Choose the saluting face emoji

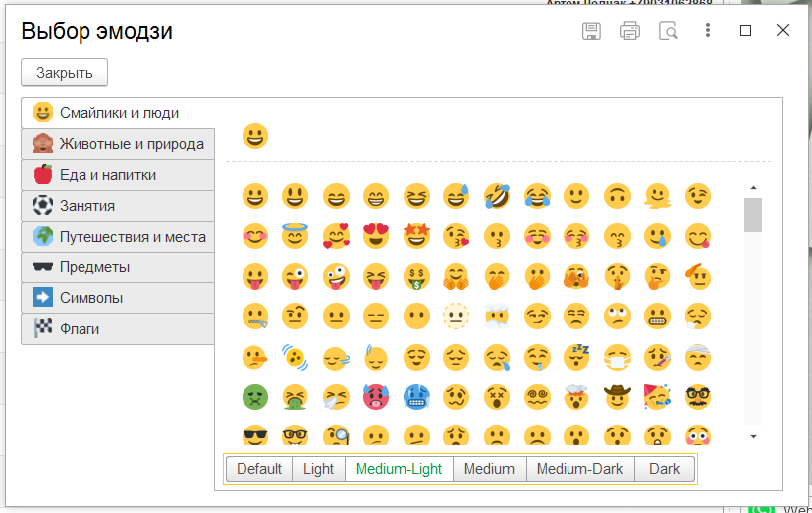(x=698, y=276)
